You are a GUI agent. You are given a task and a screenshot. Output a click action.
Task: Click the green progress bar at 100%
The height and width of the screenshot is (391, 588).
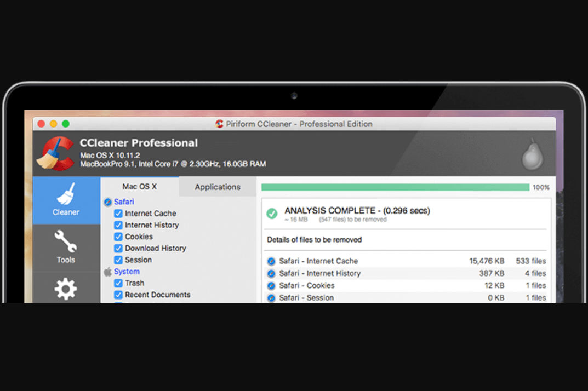(395, 187)
